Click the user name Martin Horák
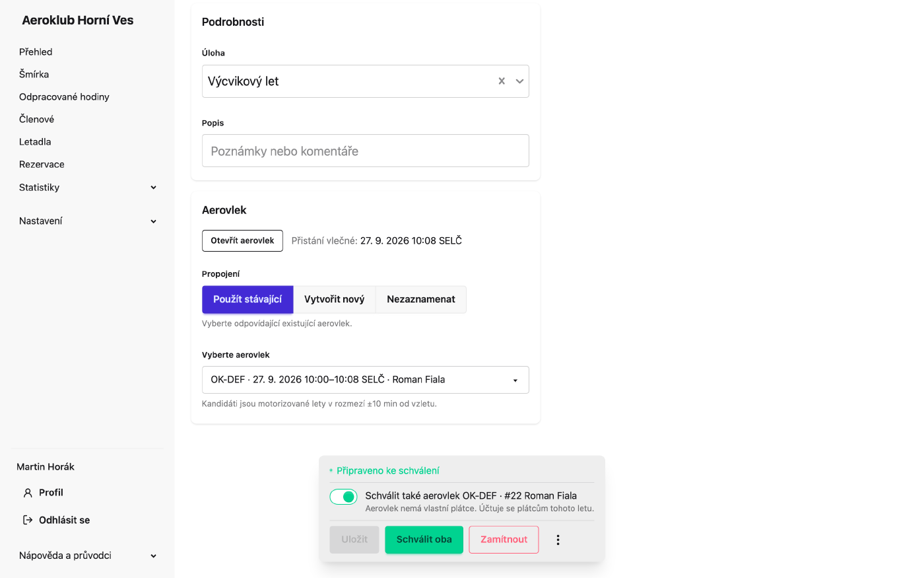The image size is (924, 578). coord(46,466)
